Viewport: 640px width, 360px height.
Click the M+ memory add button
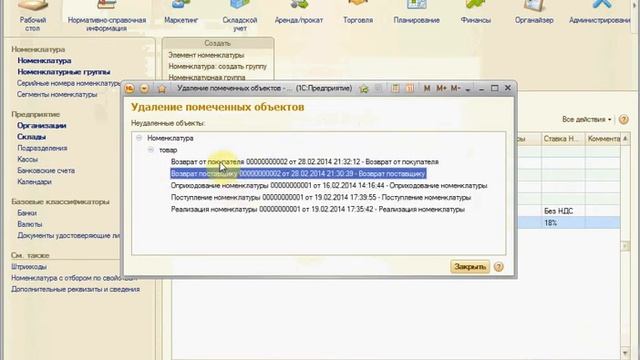coord(441,88)
